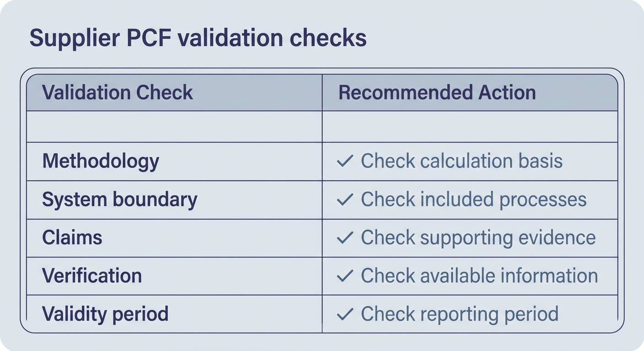The width and height of the screenshot is (644, 351).
Task: Click the Validity period row label
Action: [x=105, y=314]
